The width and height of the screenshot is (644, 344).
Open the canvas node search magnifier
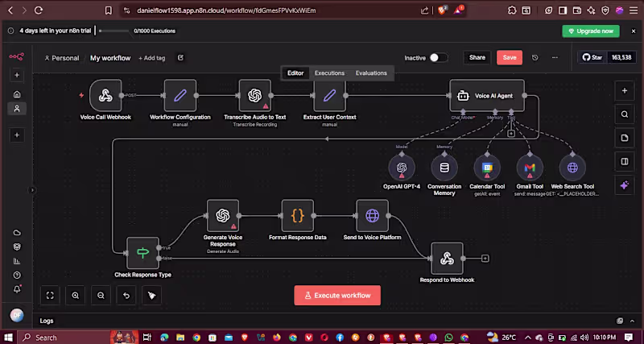[625, 114]
